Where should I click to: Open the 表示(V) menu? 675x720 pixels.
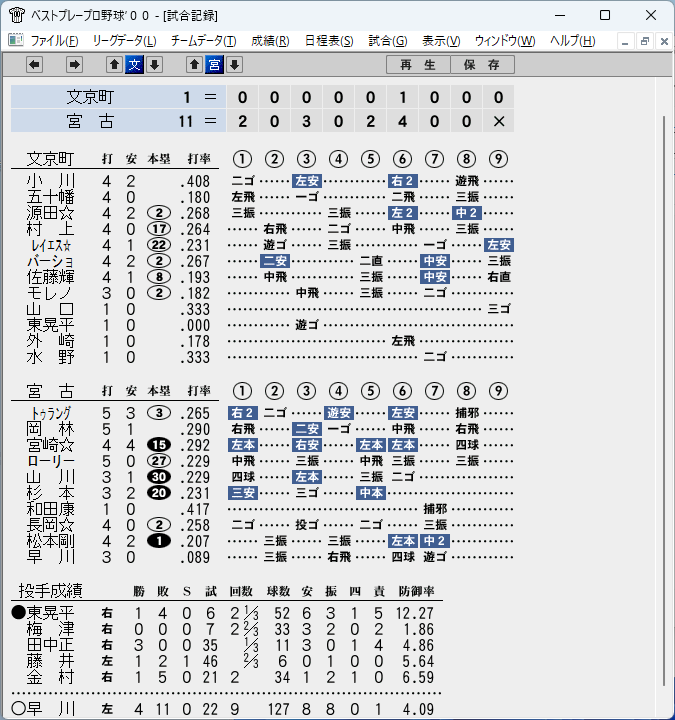441,41
